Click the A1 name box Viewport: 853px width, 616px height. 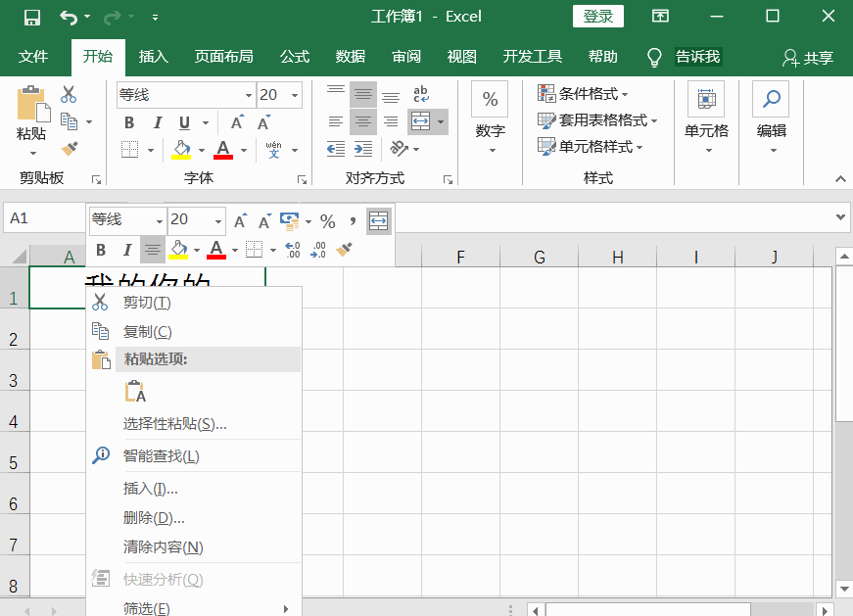point(43,220)
